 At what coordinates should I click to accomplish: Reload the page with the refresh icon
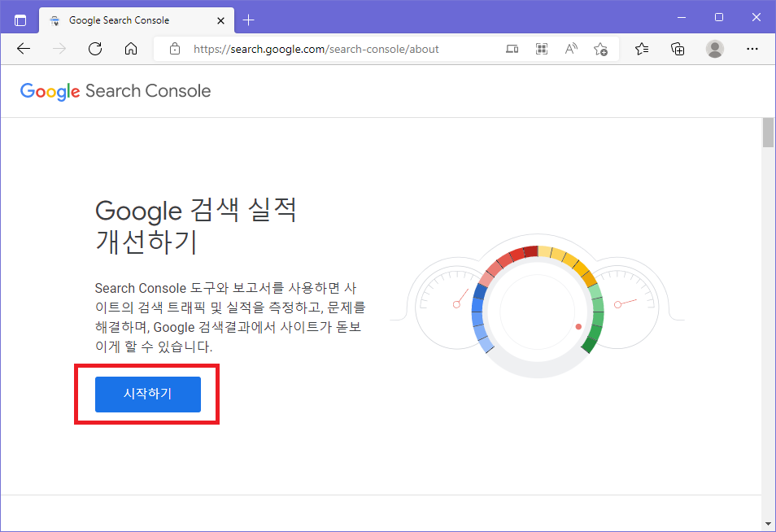[95, 49]
